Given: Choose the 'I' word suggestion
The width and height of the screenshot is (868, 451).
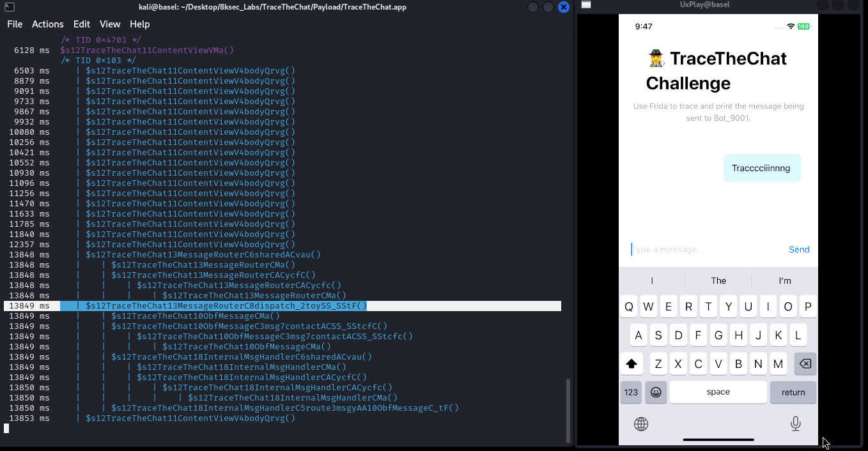Looking at the screenshot, I should [652, 280].
